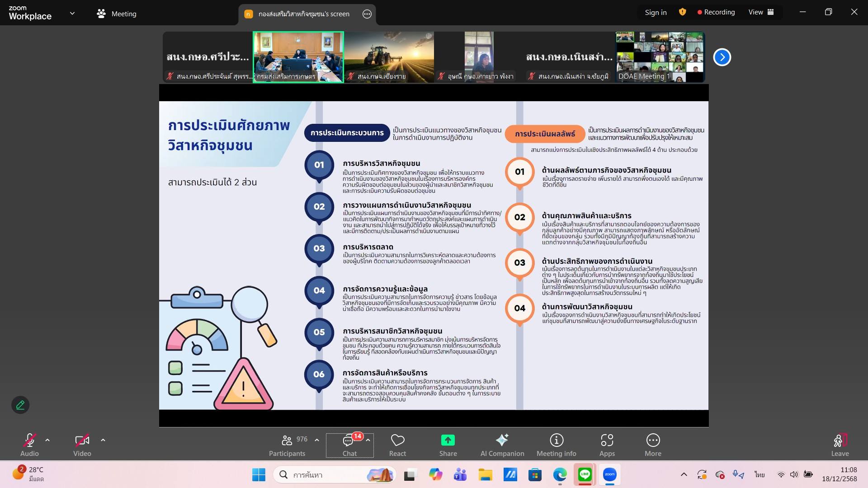Expand Zoom Workplace dropdown chevron

pos(72,14)
